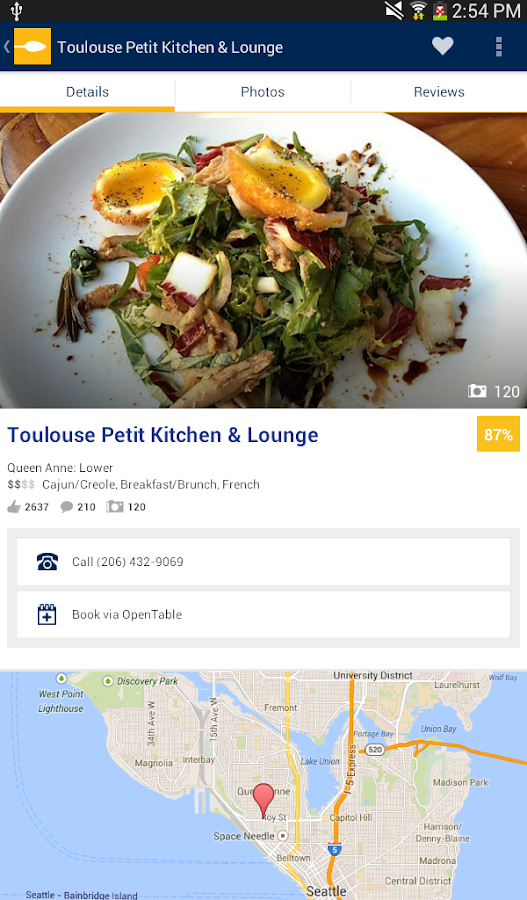Call (206) 432-9069
The height and width of the screenshot is (900, 527).
coord(264,561)
